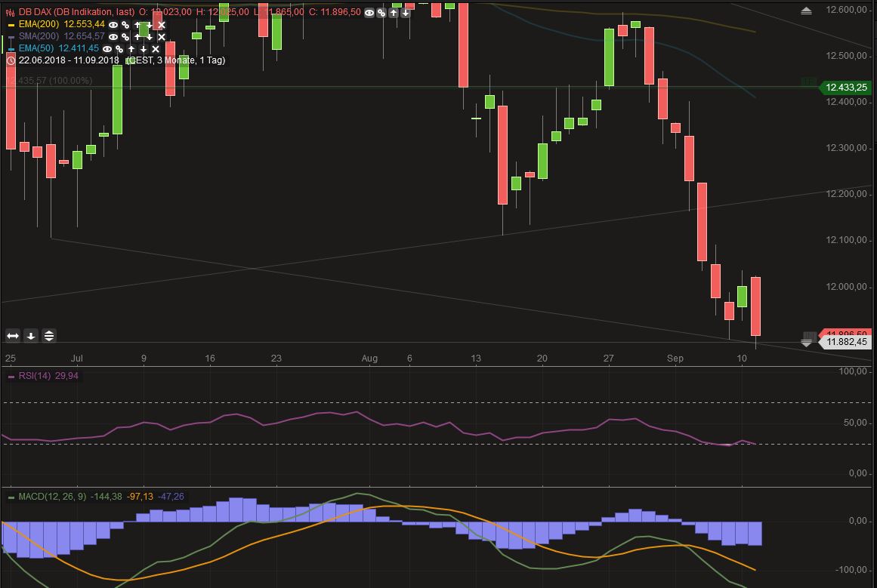Move the DB DAX series up using arrow icon
This screenshot has height=588, width=877.
click(x=394, y=13)
